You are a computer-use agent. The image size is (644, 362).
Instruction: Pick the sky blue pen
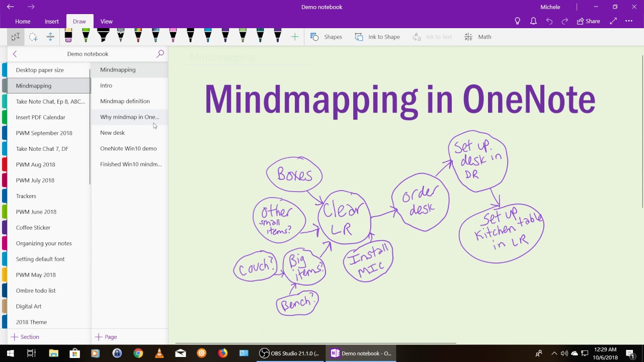point(208,36)
